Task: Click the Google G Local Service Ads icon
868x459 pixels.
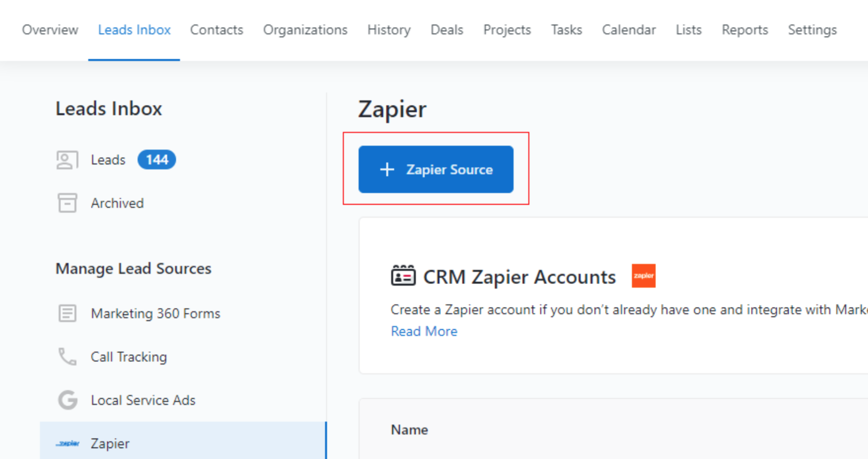Action: [x=68, y=400]
